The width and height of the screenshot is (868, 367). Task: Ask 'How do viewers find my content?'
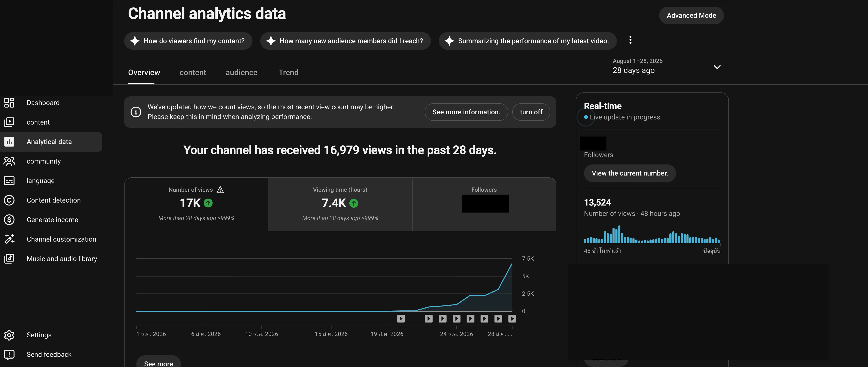coord(188,41)
